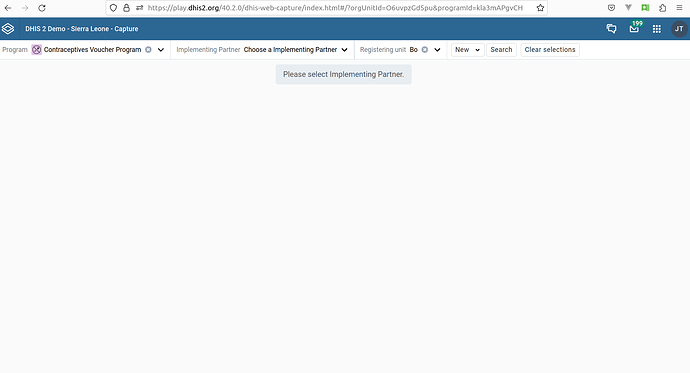Click the Contraceptives Voucher Program label
The width and height of the screenshot is (690, 373).
click(92, 50)
